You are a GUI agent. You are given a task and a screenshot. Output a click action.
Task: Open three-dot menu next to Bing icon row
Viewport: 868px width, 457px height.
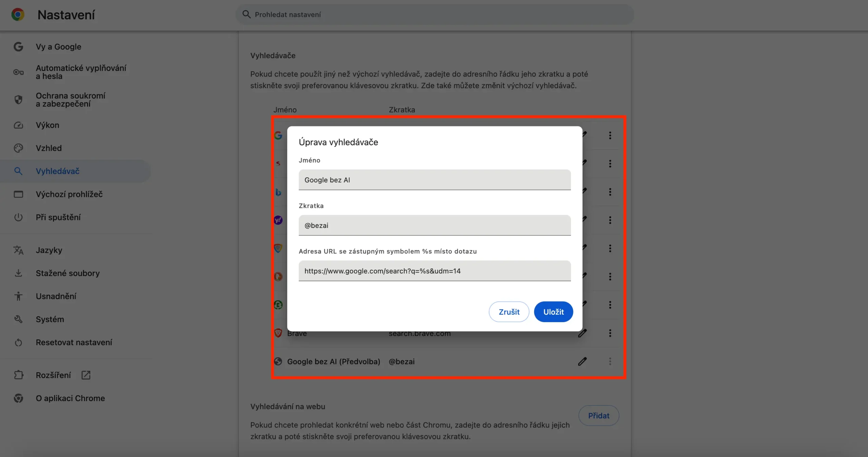[x=610, y=192]
